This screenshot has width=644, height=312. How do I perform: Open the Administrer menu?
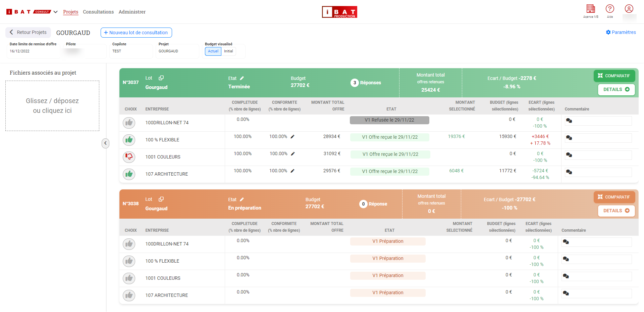132,12
